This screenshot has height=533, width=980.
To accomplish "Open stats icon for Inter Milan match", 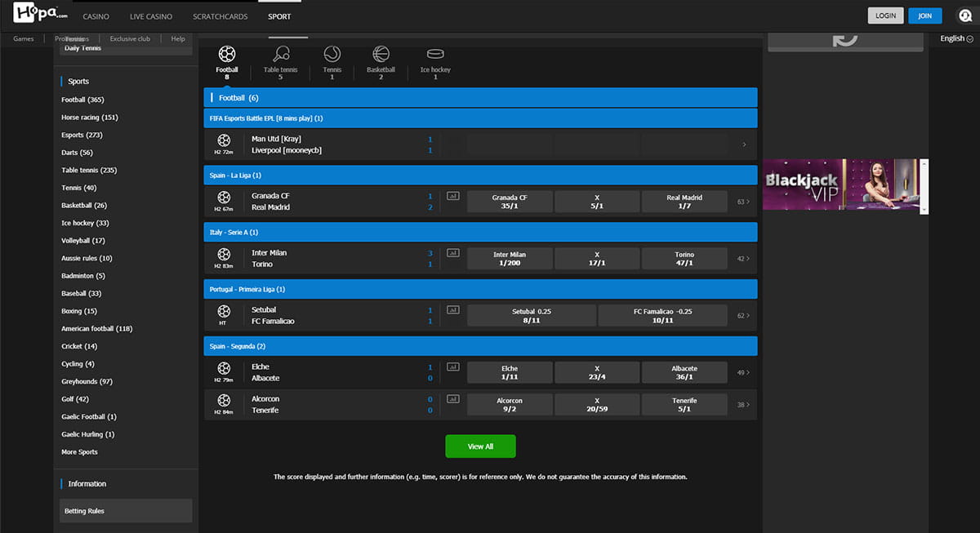I will (x=453, y=253).
